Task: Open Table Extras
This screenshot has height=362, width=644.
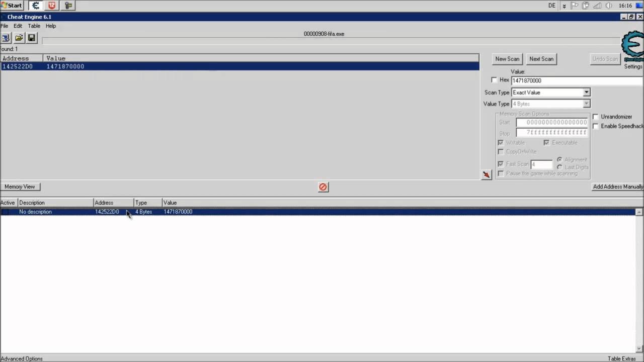Action: tap(622, 358)
